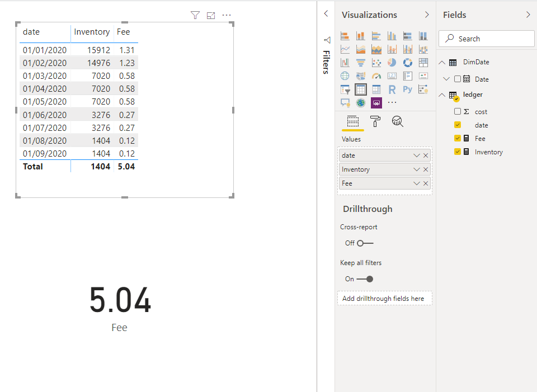The width and height of the screenshot is (537, 392).
Task: Select the line and clustered column chart
Action: click(x=408, y=49)
